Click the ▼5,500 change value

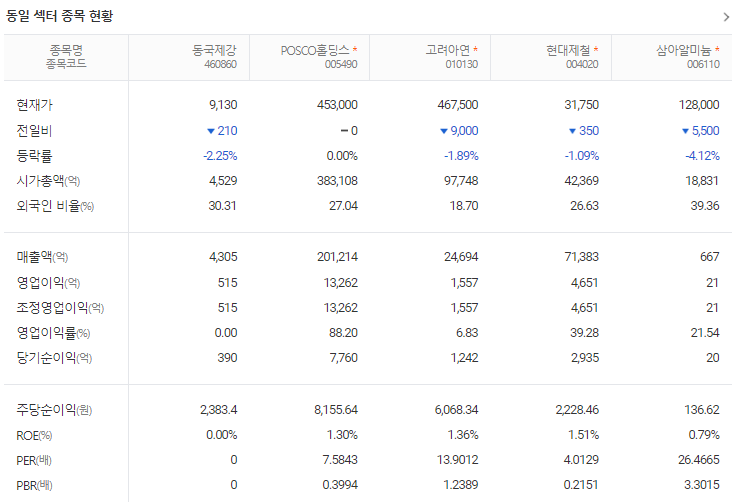(701, 131)
